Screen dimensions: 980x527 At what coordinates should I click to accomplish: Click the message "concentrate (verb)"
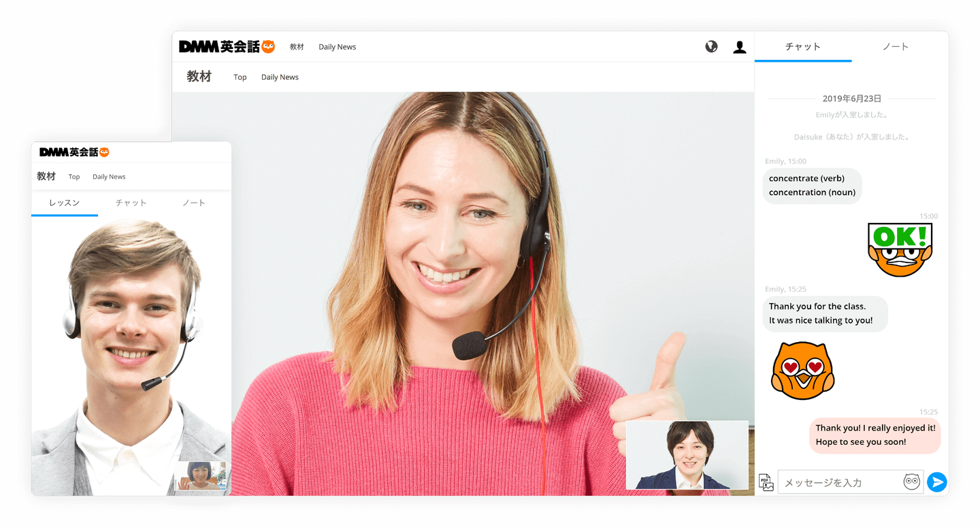tap(806, 178)
